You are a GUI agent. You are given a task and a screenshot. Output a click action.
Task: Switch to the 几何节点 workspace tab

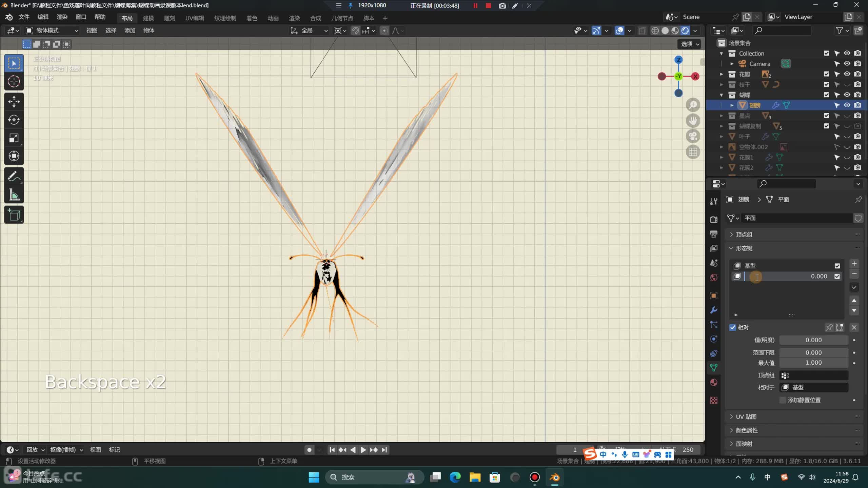[x=342, y=18]
